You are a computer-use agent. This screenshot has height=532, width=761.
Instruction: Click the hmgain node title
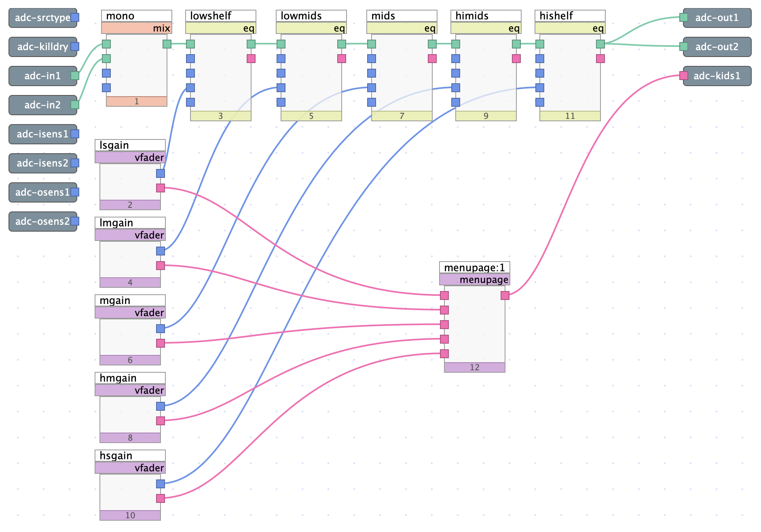(130, 378)
